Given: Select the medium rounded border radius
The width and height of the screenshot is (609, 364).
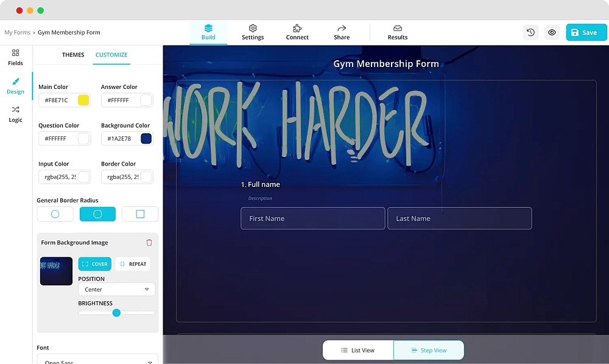Looking at the screenshot, I should pos(97,214).
